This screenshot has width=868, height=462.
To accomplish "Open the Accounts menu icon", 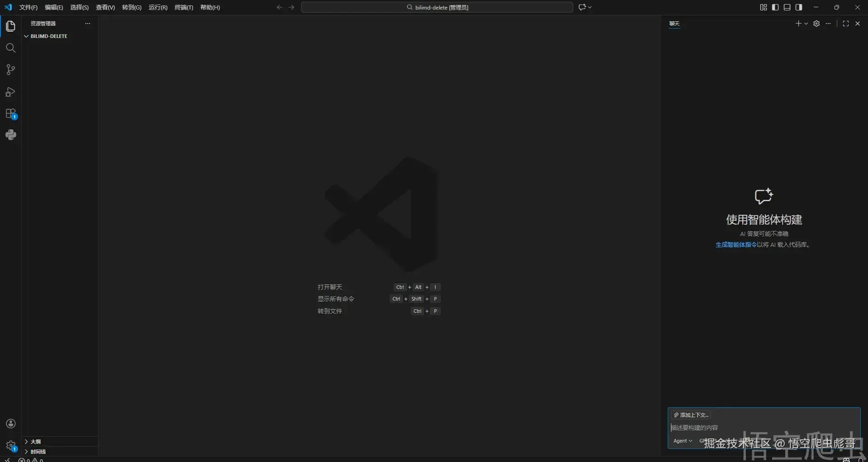I will pos(11,424).
